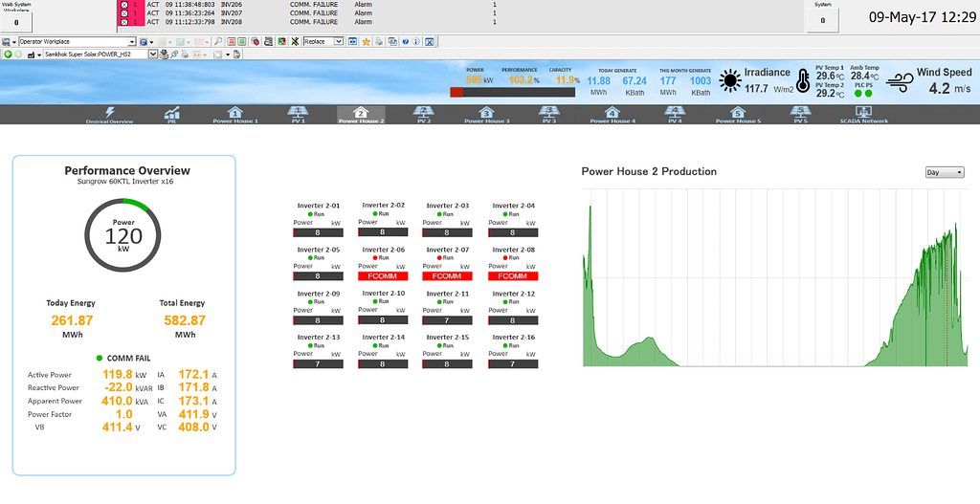This screenshot has width=980, height=504.
Task: Open the SCADA Network page
Action: 862,115
